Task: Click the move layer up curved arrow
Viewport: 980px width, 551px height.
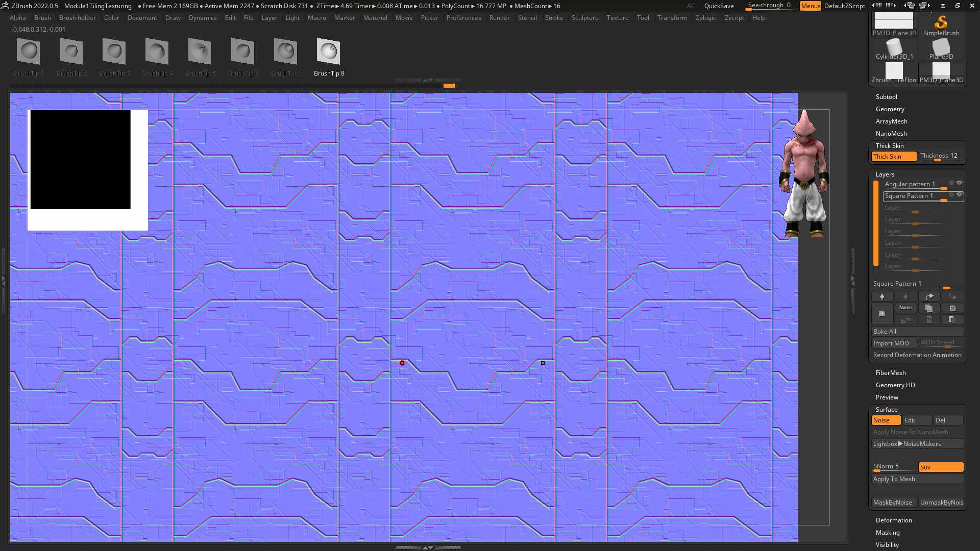Action: (929, 296)
